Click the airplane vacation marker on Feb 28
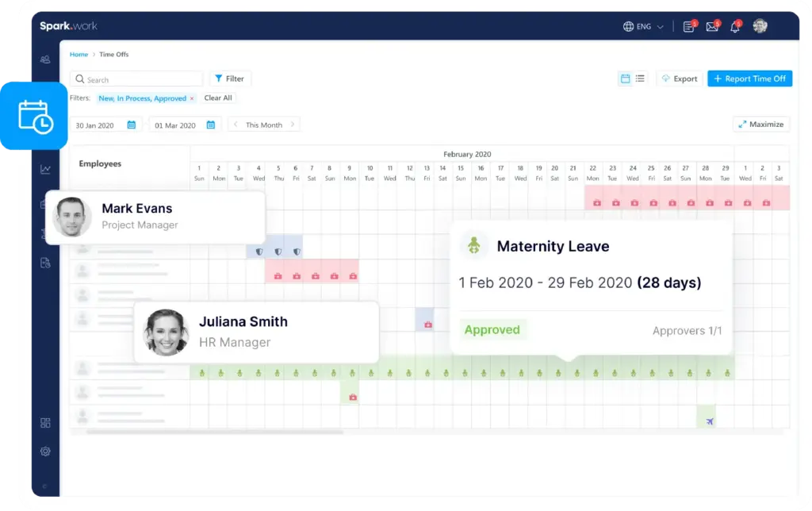This screenshot has height=511, width=812. point(710,421)
